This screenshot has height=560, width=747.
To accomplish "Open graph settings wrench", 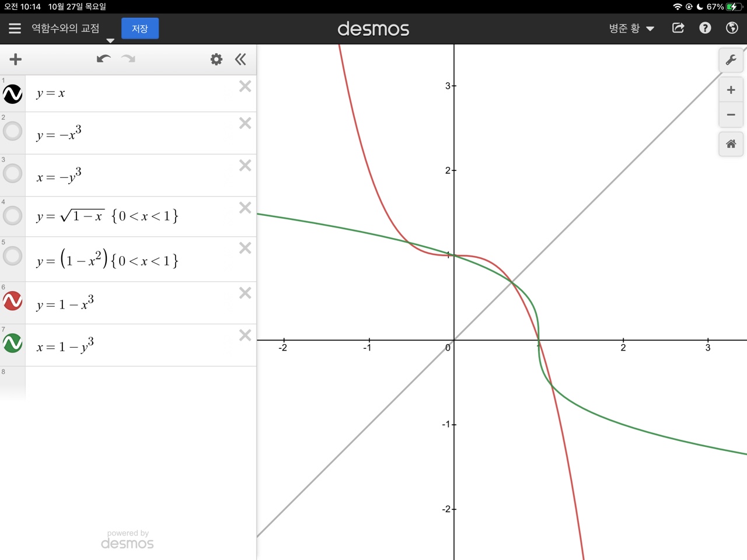I will coord(731,60).
